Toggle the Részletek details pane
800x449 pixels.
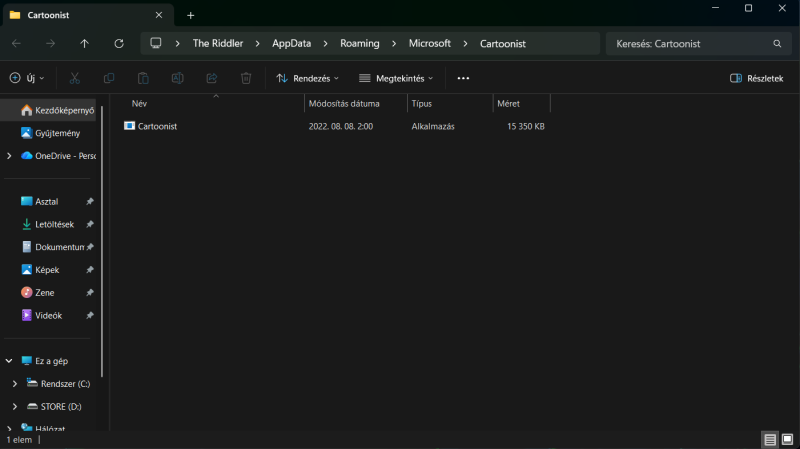(x=757, y=78)
